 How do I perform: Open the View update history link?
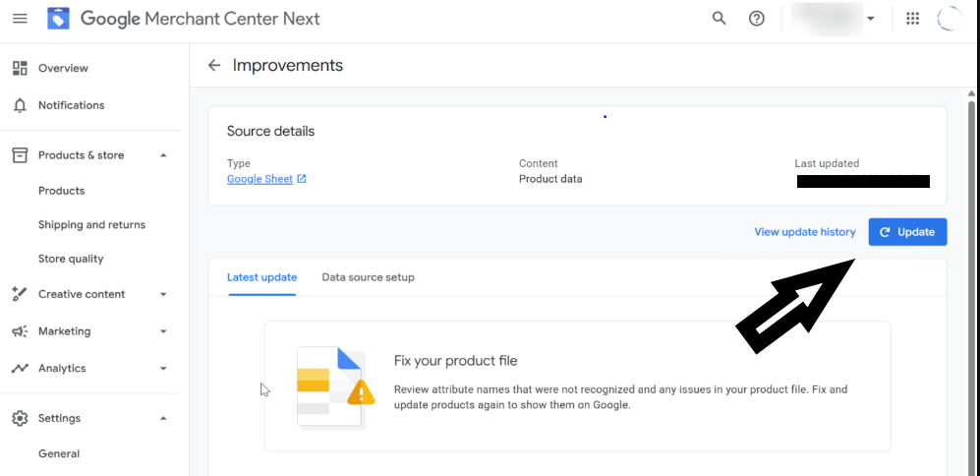coord(804,232)
